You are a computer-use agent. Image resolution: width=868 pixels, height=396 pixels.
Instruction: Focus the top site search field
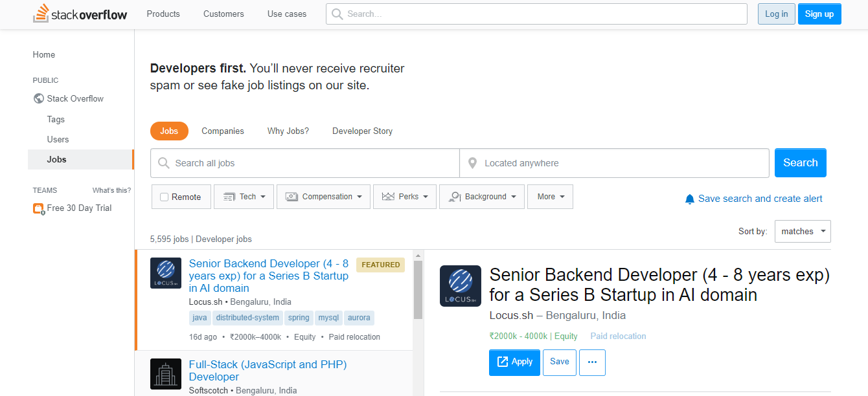coord(536,14)
